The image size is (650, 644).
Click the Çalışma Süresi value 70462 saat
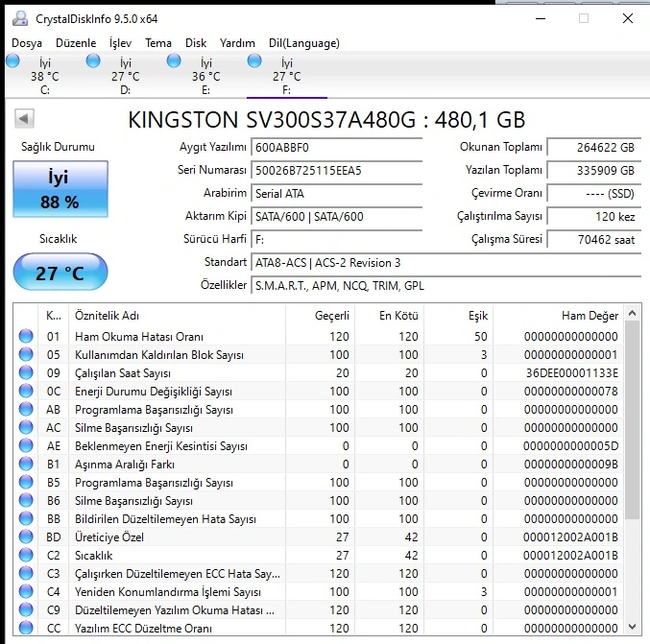point(594,240)
